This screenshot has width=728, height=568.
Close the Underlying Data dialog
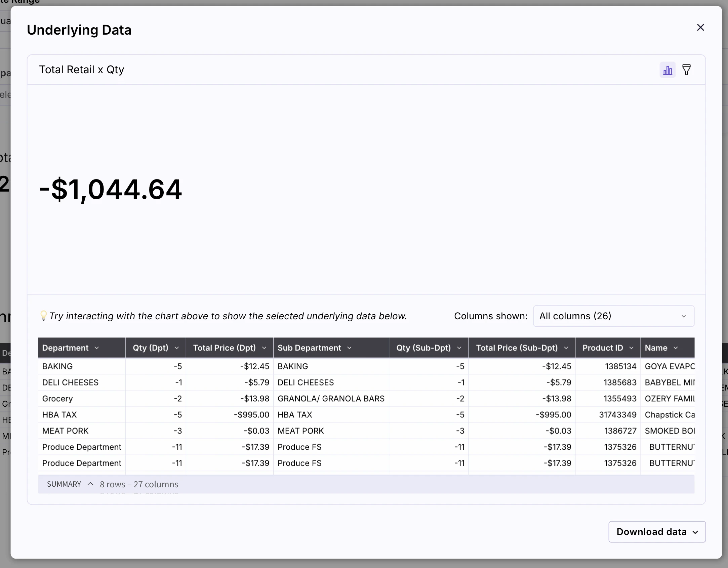click(x=700, y=28)
